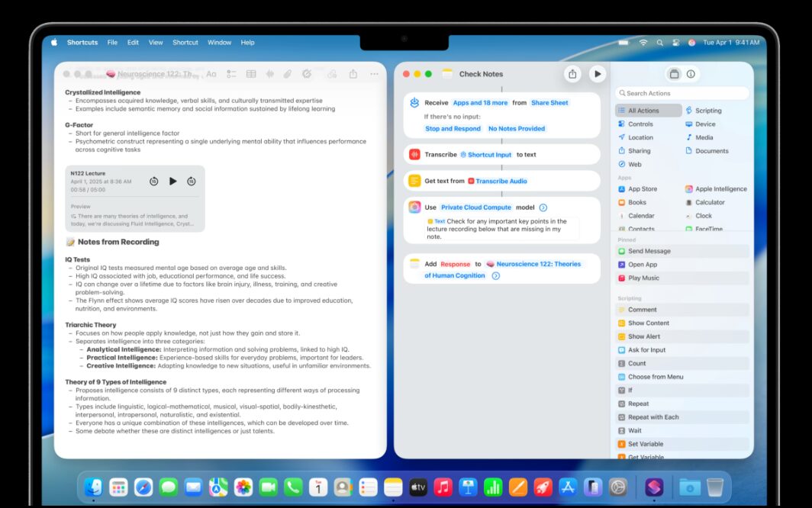The image size is (812, 508).
Task: Open the More options menu in Notes toolbar
Action: (x=374, y=74)
